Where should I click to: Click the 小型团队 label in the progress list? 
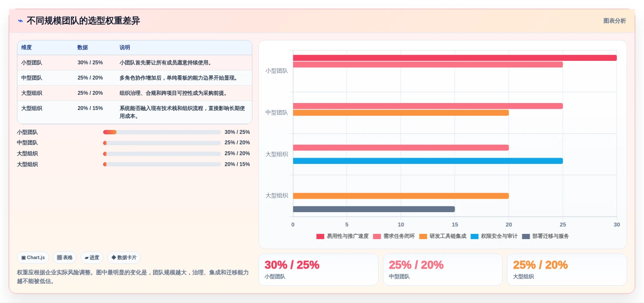point(27,132)
